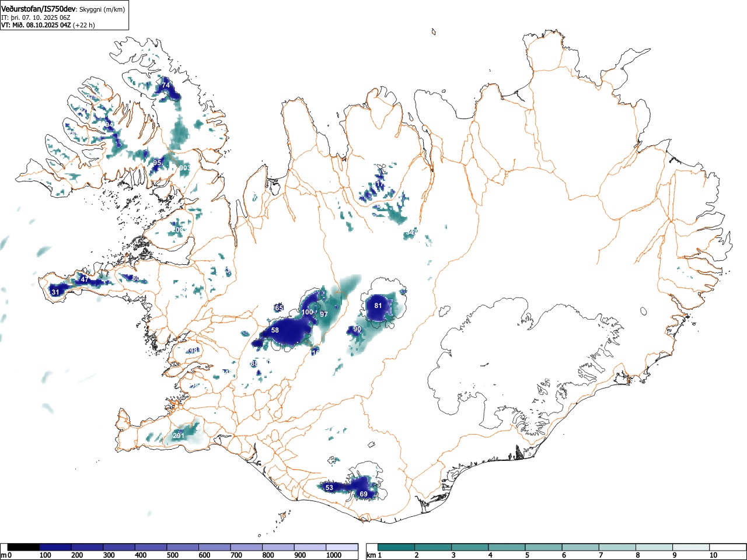Click the map visibility value 903
The height and width of the screenshot is (560, 747).
click(185, 168)
